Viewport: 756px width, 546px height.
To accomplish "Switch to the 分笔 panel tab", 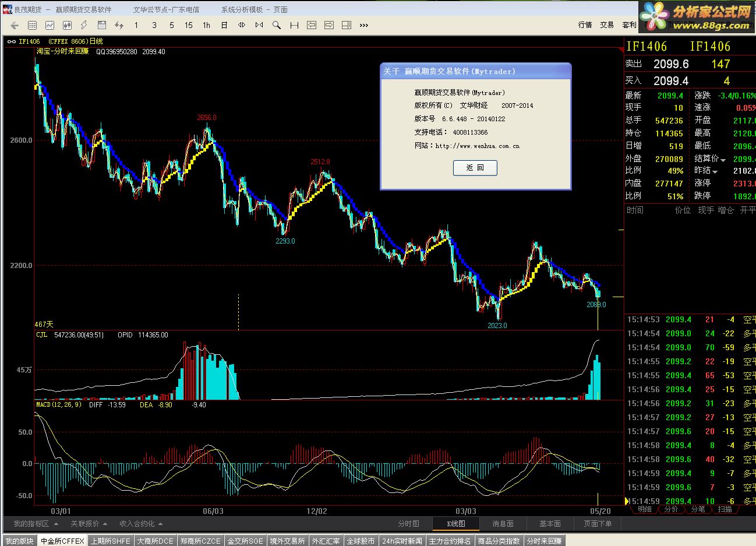I will [698, 509].
